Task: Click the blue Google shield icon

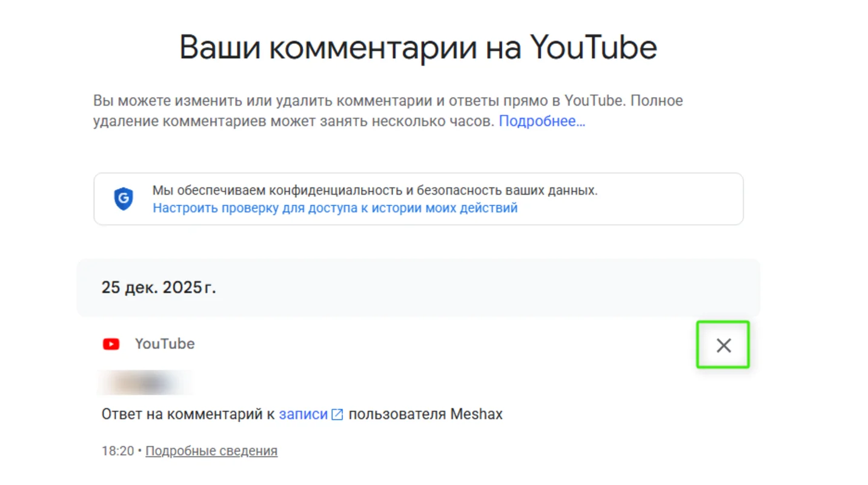Action: point(124,199)
